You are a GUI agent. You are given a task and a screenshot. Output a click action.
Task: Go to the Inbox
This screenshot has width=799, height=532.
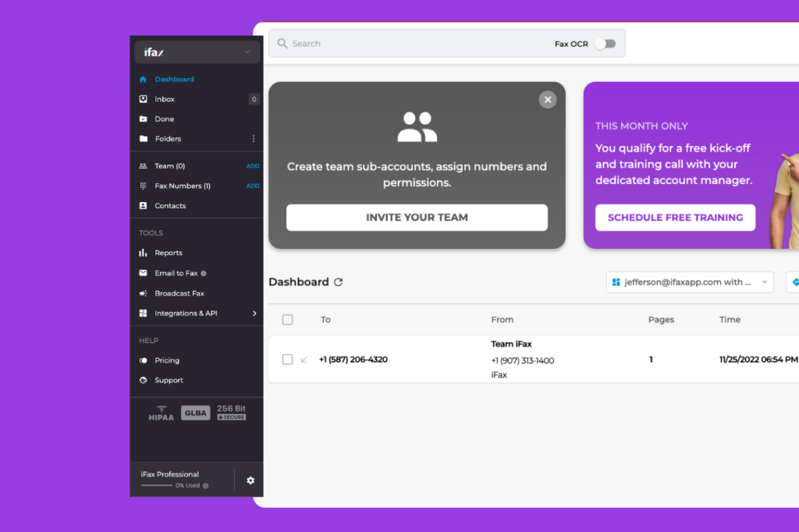165,99
